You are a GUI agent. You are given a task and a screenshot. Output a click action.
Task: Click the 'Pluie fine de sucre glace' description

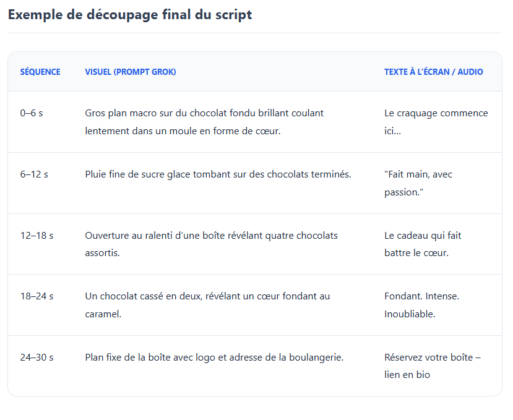[218, 174]
